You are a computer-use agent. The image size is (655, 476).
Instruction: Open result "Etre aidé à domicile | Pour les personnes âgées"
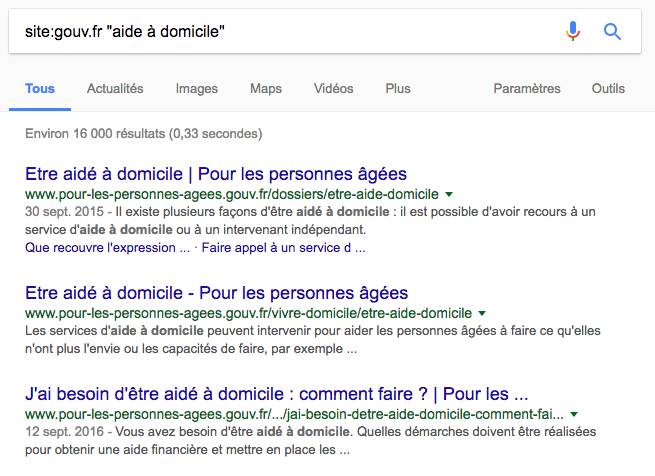[x=216, y=174]
